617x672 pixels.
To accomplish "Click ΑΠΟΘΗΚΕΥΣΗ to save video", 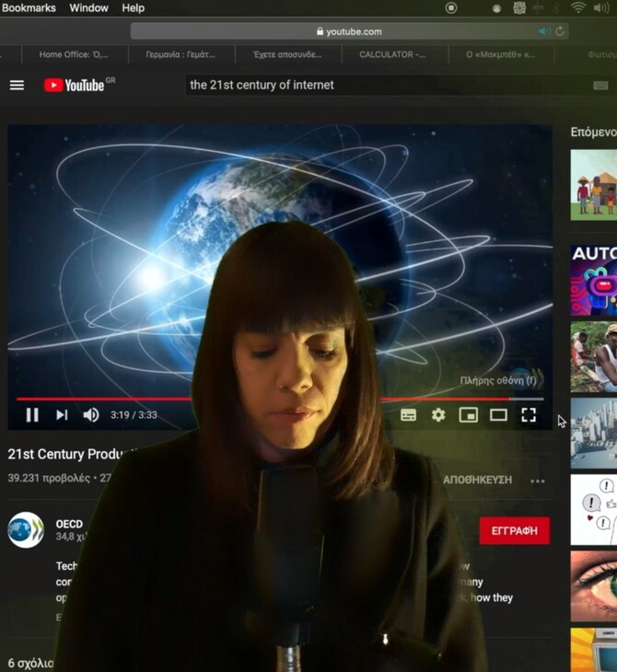I will coord(477,480).
